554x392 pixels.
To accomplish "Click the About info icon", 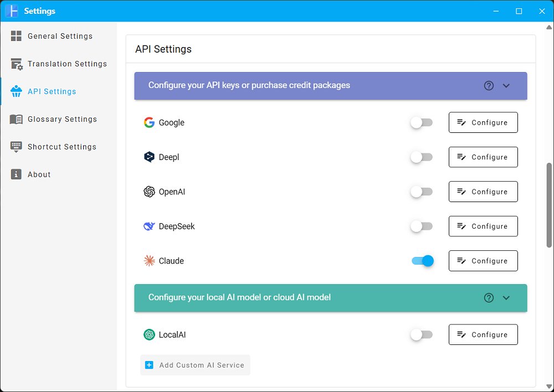I will click(16, 174).
